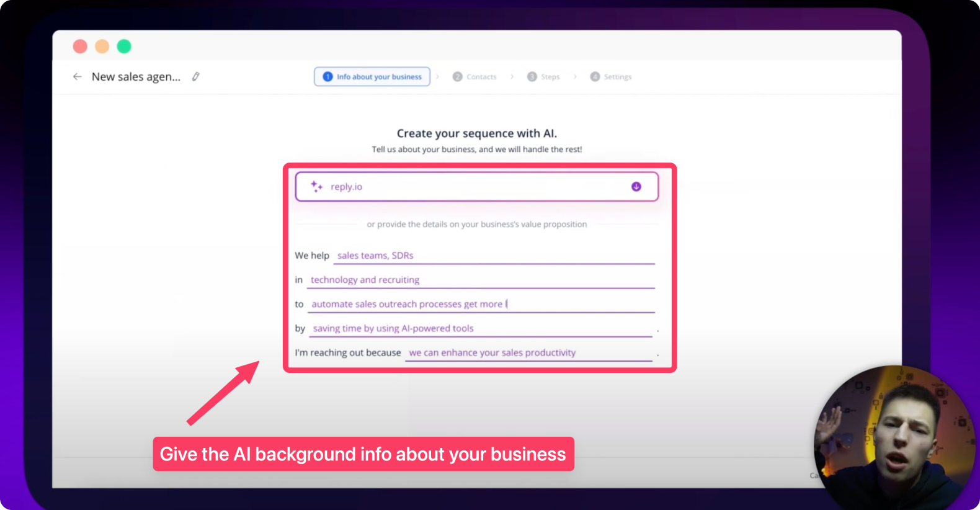The width and height of the screenshot is (980, 510).
Task: Go to the Settings step
Action: pos(611,77)
